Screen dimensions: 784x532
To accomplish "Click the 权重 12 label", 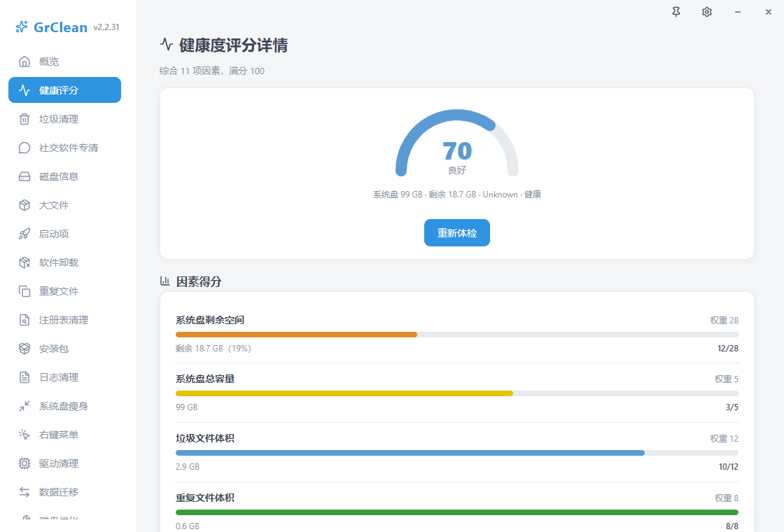I will 724,439.
